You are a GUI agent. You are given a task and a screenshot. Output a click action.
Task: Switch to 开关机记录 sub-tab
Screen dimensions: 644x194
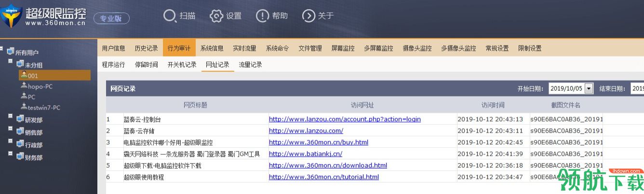click(x=182, y=65)
